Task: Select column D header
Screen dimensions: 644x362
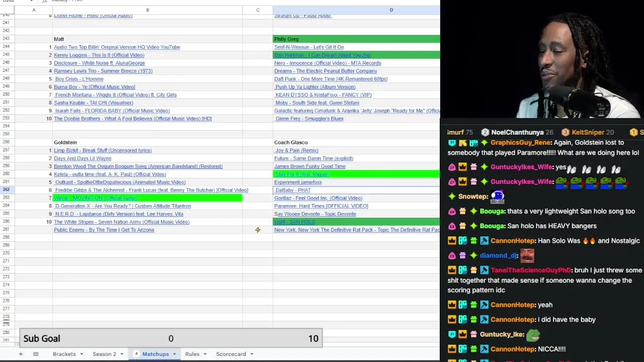Action: pyautogui.click(x=356, y=10)
